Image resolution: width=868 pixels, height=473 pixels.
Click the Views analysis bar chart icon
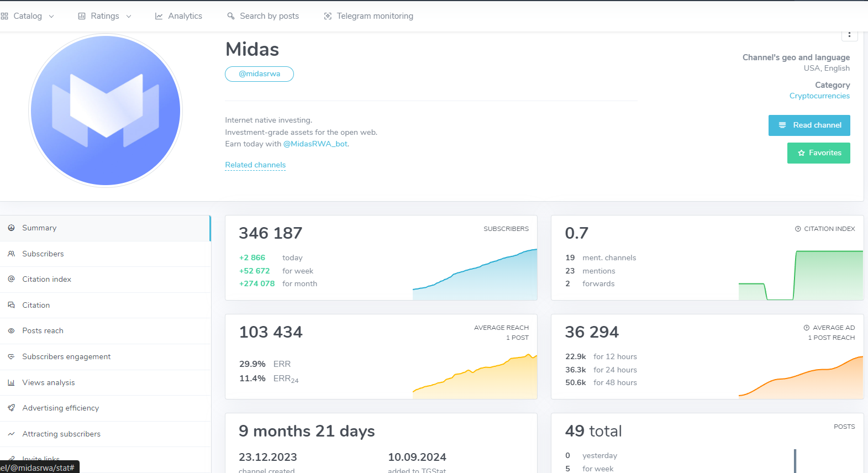click(11, 382)
